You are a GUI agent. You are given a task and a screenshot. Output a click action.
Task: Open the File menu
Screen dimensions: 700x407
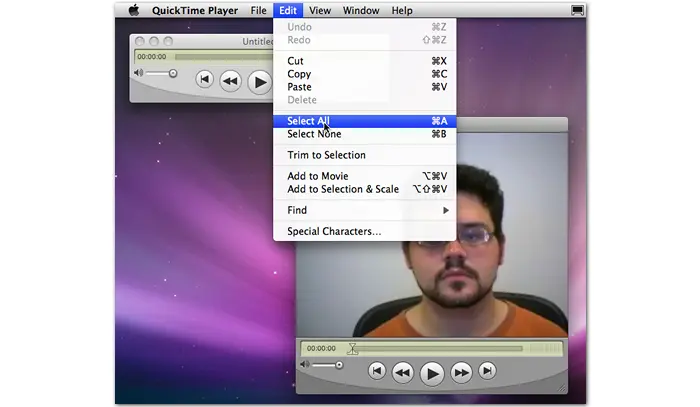[258, 10]
